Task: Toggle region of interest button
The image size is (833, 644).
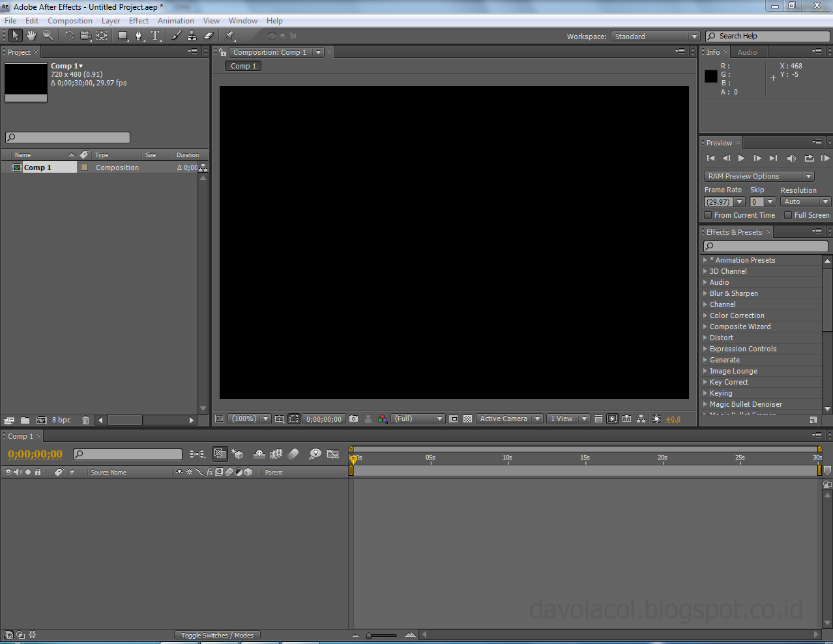Action: 454,419
